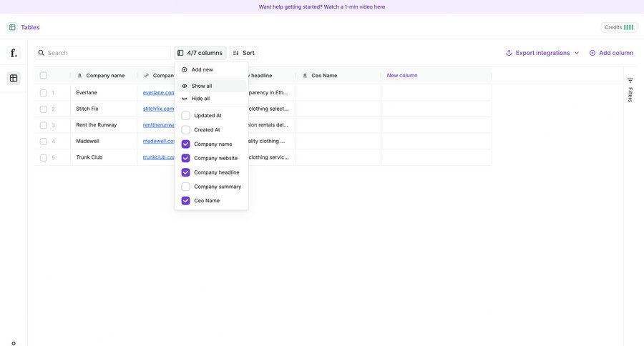Click the Ceo Name column header

coord(338,76)
